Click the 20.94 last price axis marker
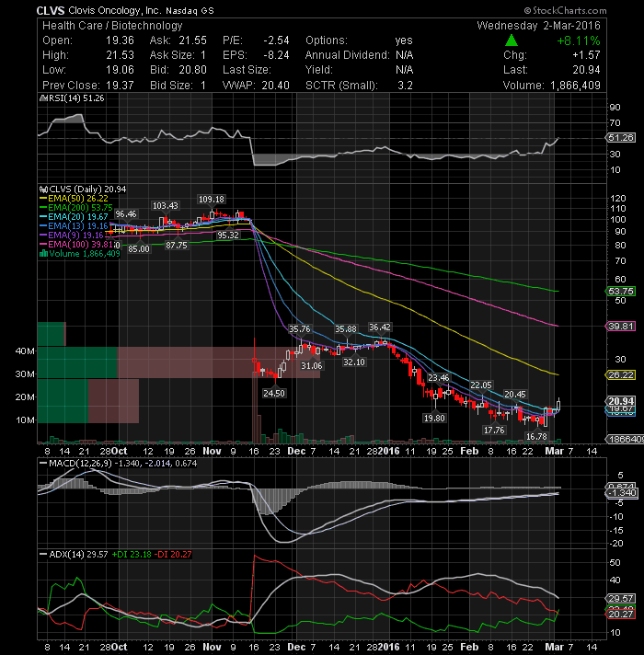This screenshot has height=655, width=644. point(621,400)
